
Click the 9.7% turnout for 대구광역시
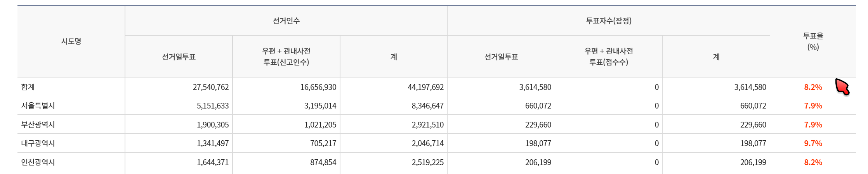click(813, 143)
